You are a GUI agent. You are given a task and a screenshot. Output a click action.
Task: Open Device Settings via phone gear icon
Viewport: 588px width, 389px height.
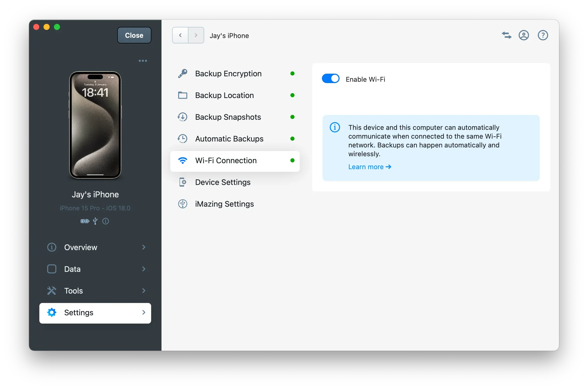point(183,182)
